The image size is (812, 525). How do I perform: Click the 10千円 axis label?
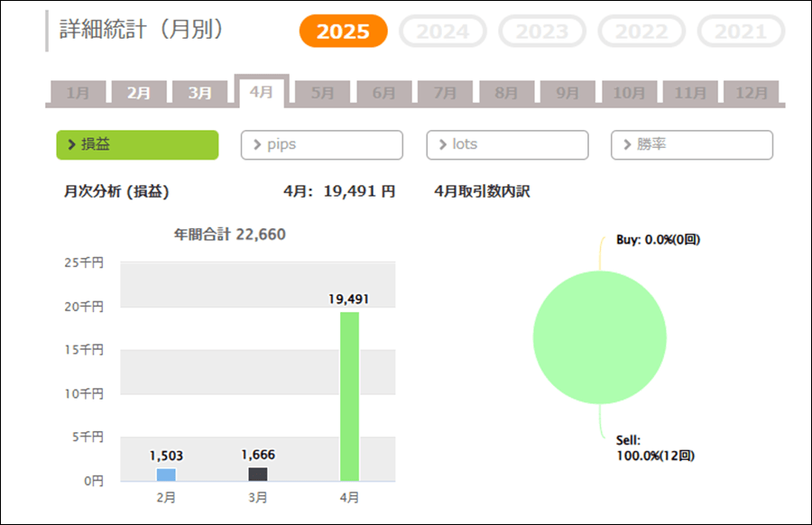point(84,393)
